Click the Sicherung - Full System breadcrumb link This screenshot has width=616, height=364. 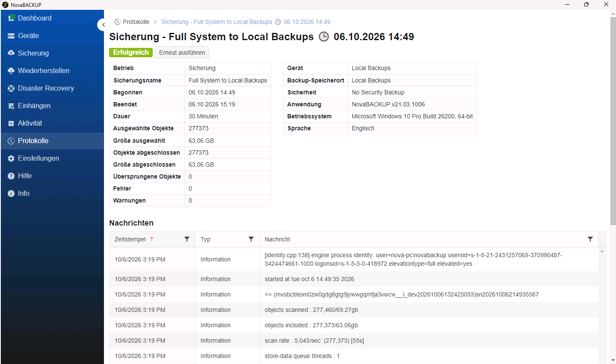[x=216, y=22]
